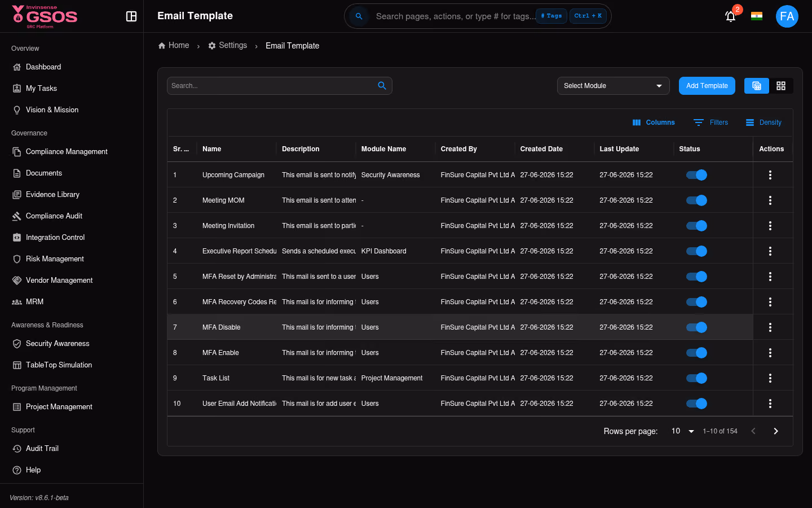Open the FA user avatar menu
812x508 pixels.
787,16
